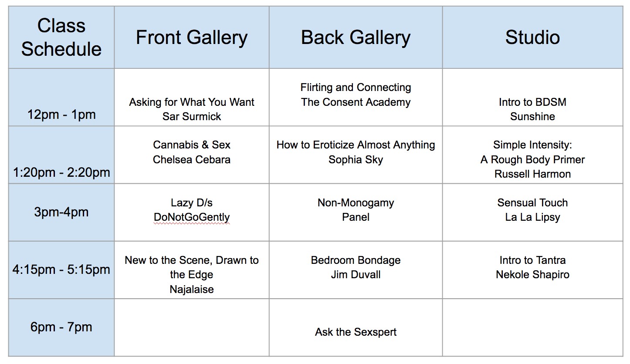
Task: Click How to Eroticize Almost Anything cell
Action: coord(356,152)
